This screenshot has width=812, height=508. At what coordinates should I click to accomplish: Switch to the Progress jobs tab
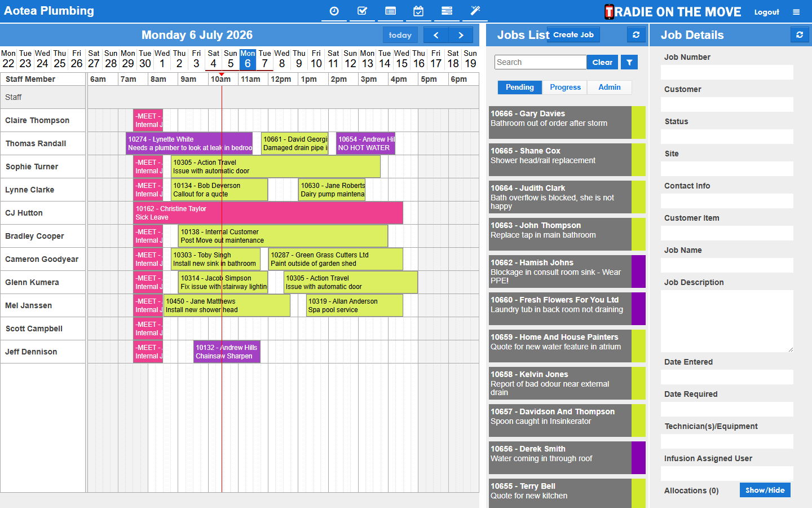pos(565,87)
